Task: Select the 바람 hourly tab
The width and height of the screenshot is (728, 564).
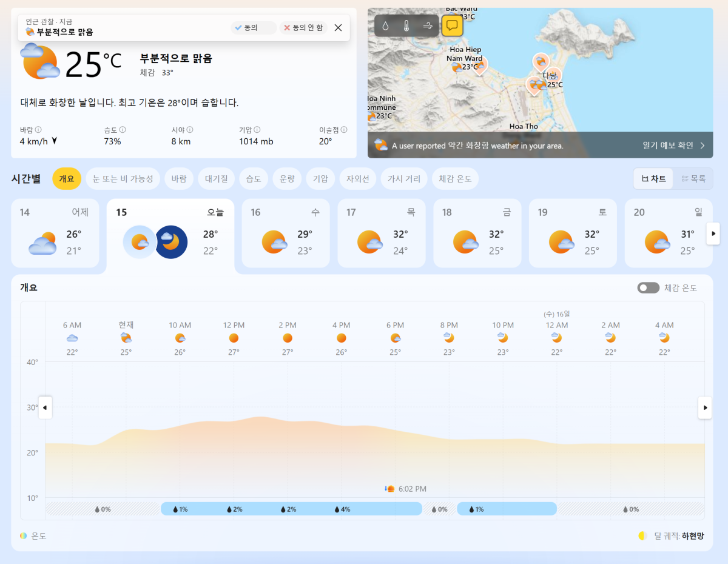Action: click(x=179, y=179)
